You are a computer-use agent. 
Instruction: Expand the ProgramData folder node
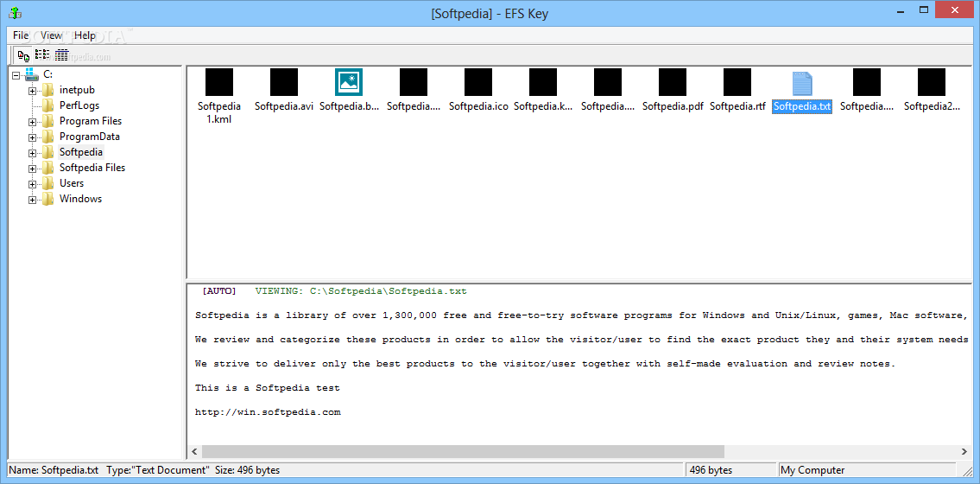pyautogui.click(x=32, y=137)
